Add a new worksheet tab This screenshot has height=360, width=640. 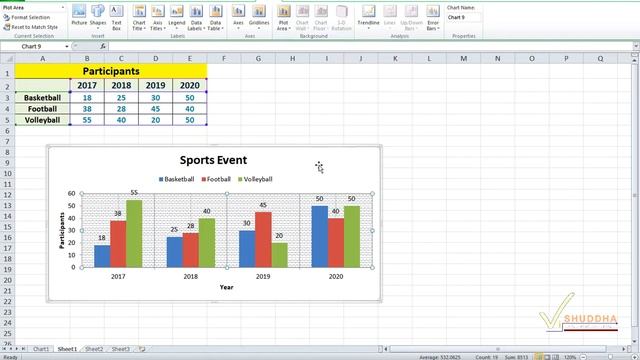(x=142, y=349)
